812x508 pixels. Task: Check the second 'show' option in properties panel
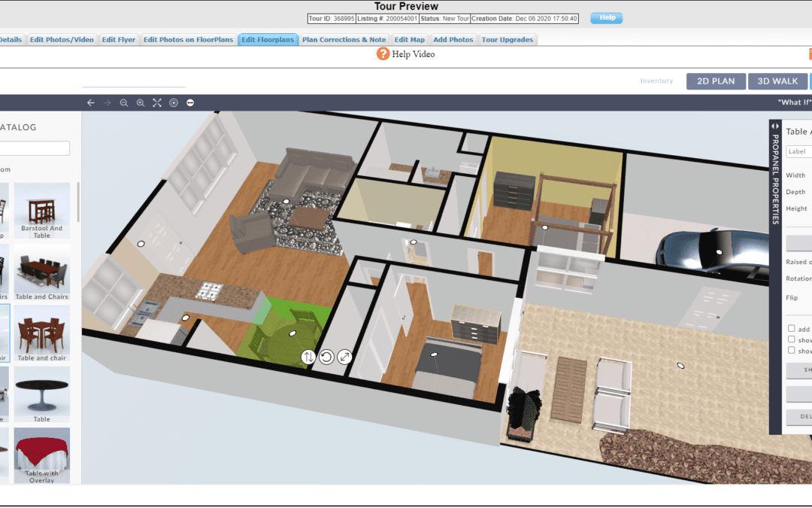point(792,349)
